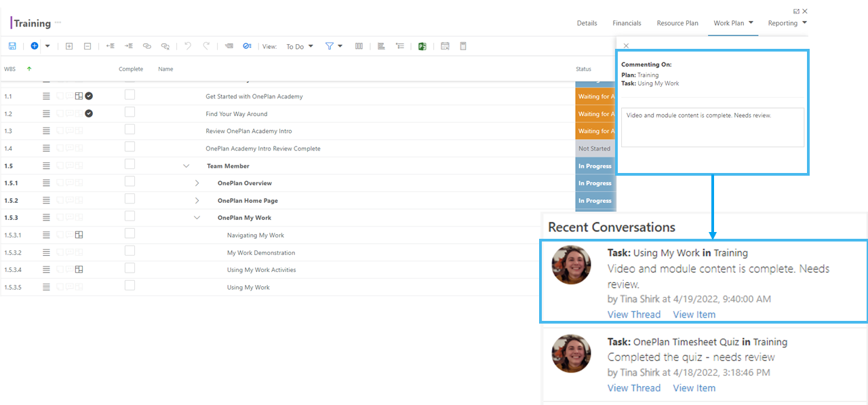Click the calendar toolbar icon
Screen dimensions: 868x405
point(446,46)
